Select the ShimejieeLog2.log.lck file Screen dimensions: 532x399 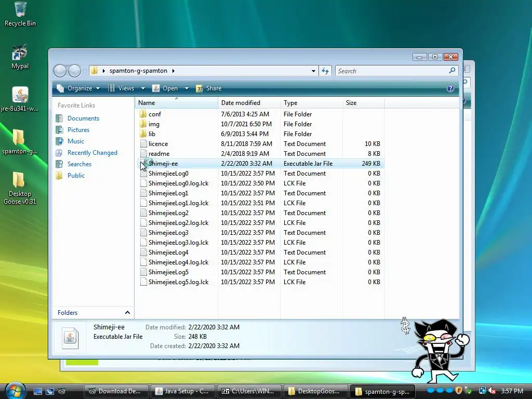coord(260,222)
